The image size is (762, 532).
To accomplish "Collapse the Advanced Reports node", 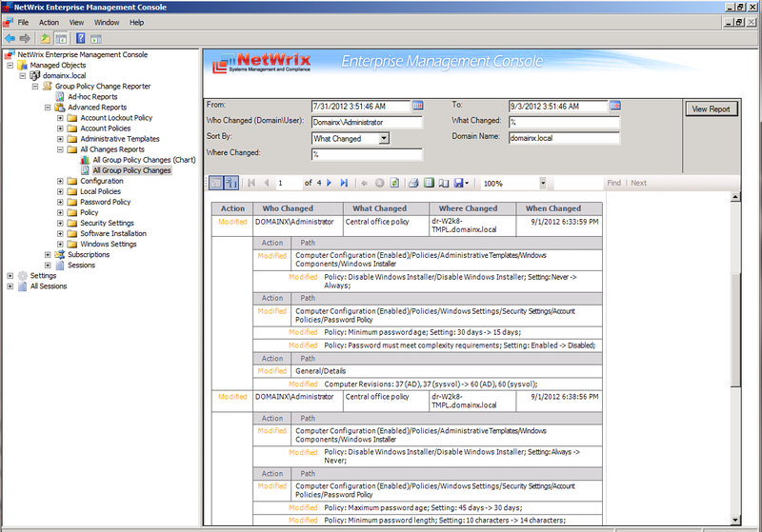I will coord(48,108).
